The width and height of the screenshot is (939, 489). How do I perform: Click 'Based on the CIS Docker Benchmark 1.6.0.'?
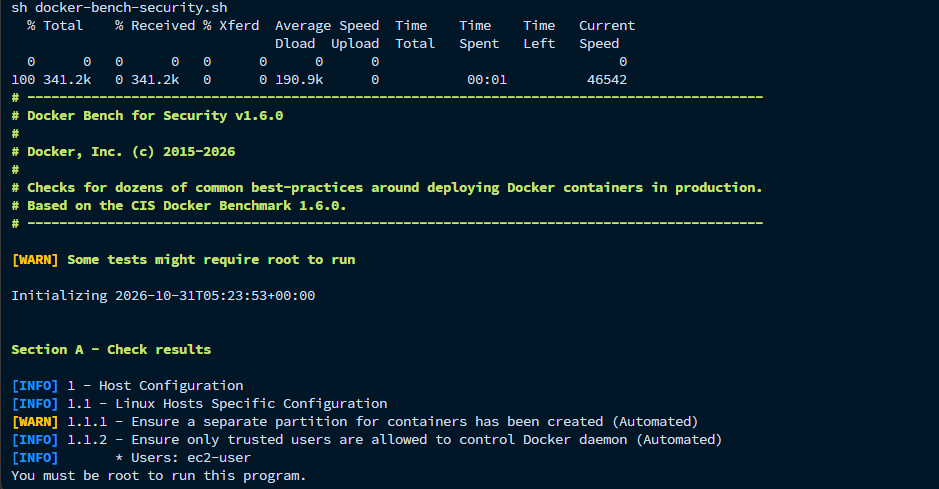(x=179, y=205)
